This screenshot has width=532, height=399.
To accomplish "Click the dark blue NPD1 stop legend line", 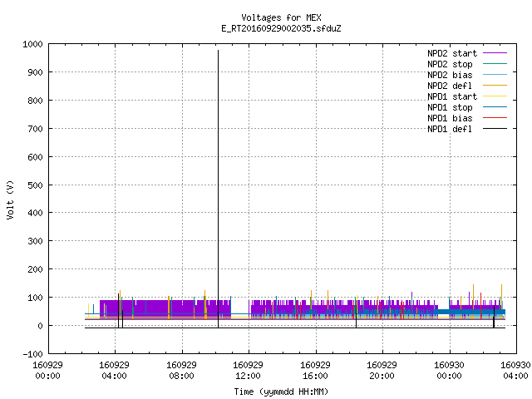I will (495, 107).
